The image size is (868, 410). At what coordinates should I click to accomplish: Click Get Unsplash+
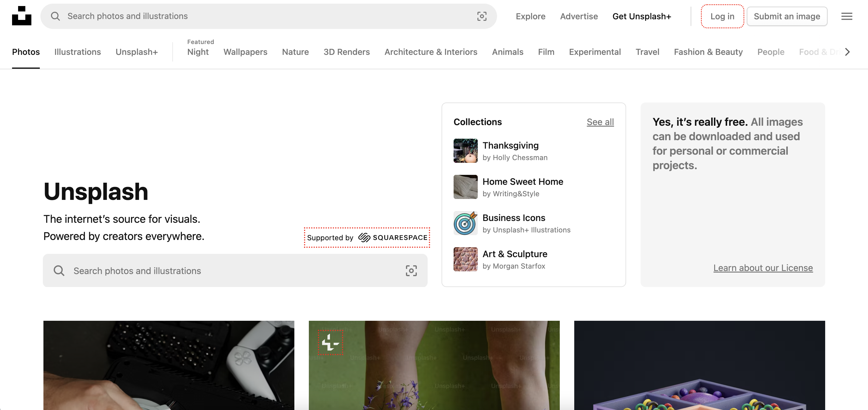pos(641,16)
